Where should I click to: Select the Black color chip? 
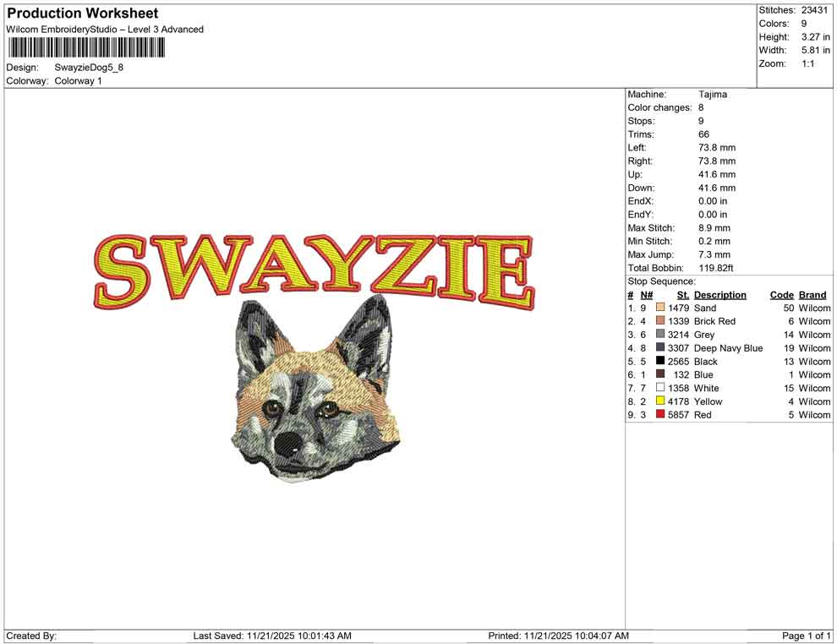[x=660, y=361]
